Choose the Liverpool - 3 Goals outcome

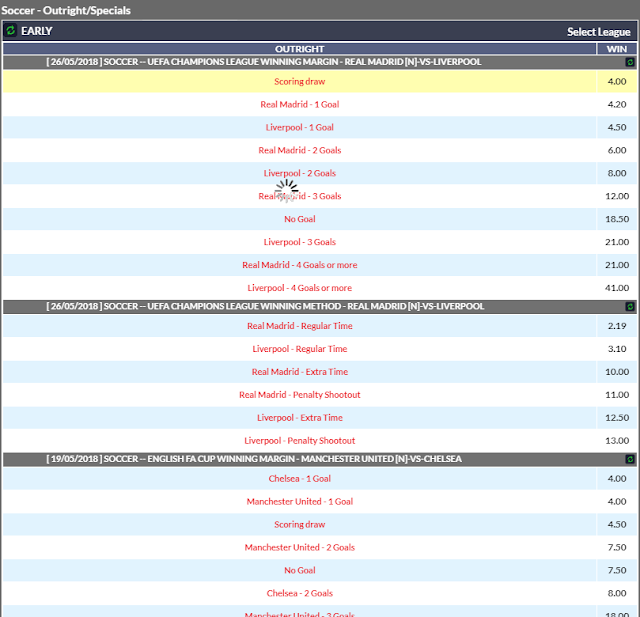tap(300, 242)
